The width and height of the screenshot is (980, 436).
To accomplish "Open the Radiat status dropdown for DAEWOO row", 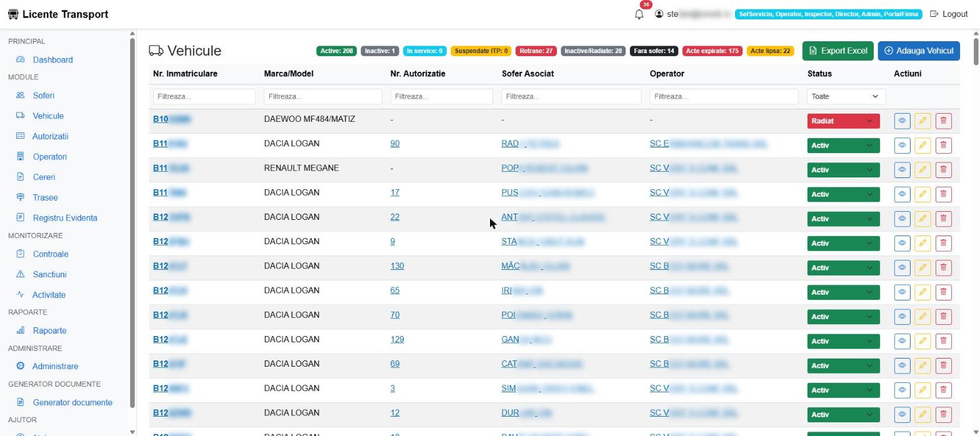I will (x=843, y=121).
